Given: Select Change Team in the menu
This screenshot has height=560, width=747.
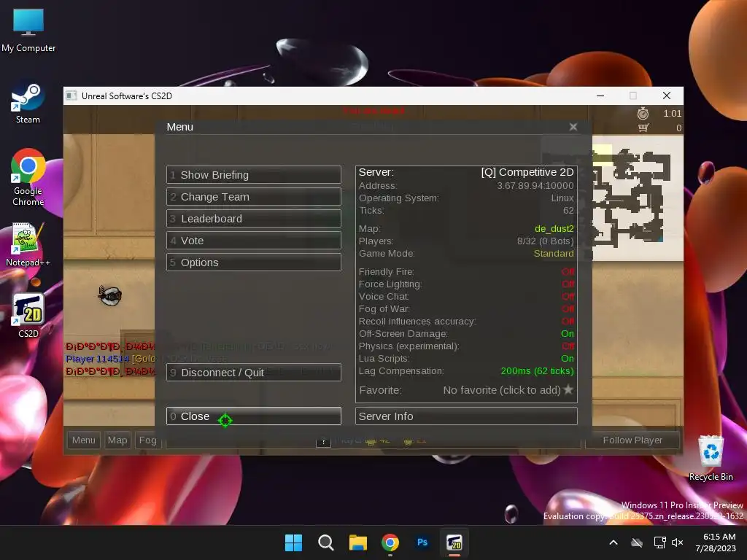Looking at the screenshot, I should point(253,197).
